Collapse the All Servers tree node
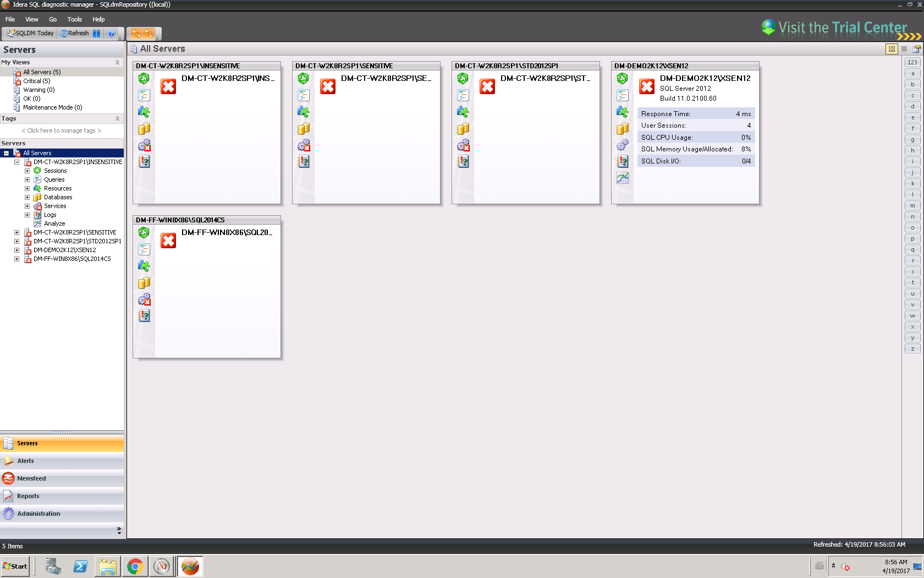 tap(7, 153)
